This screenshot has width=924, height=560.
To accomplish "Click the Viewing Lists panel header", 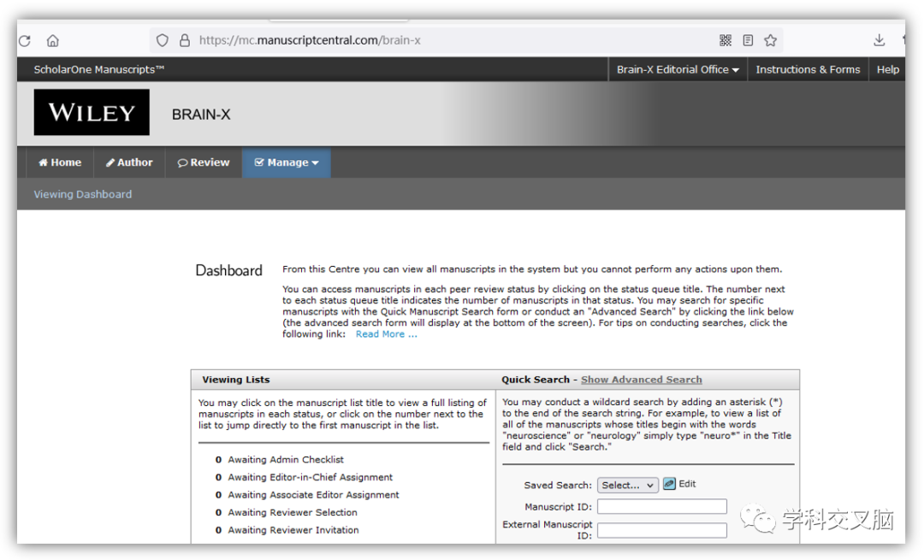I will click(236, 380).
